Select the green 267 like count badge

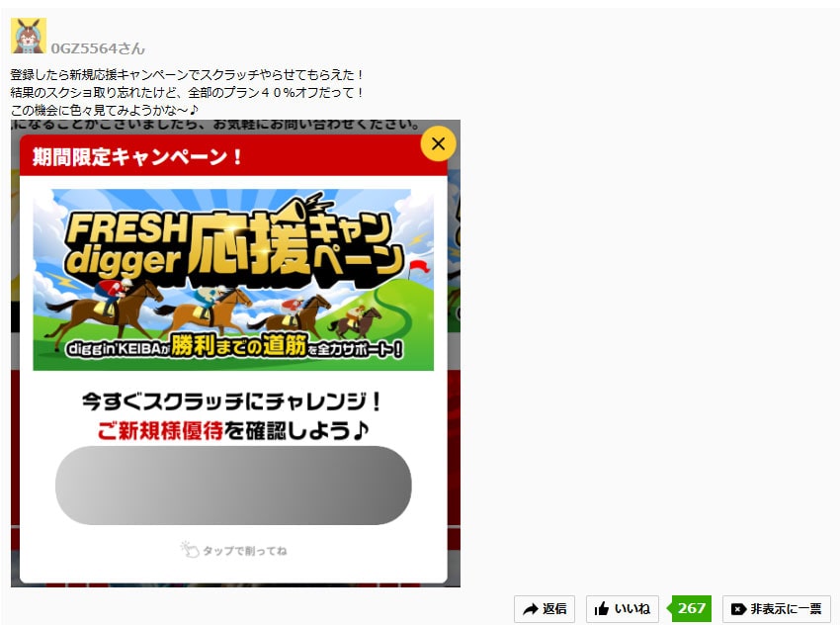[x=690, y=608]
